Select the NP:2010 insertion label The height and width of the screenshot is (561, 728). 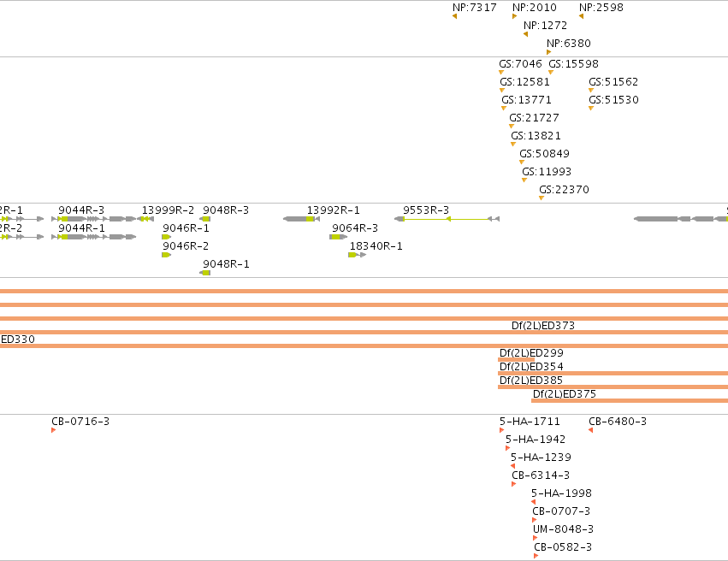coord(535,8)
